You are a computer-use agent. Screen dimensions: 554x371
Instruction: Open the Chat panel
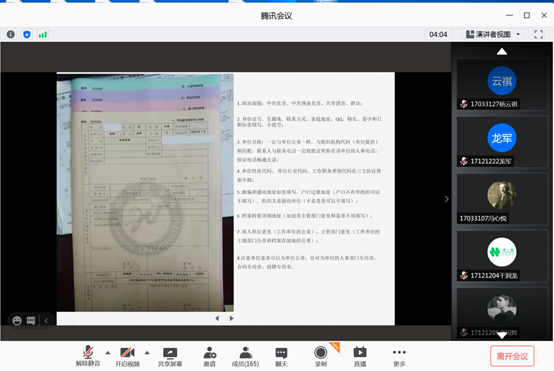point(281,357)
